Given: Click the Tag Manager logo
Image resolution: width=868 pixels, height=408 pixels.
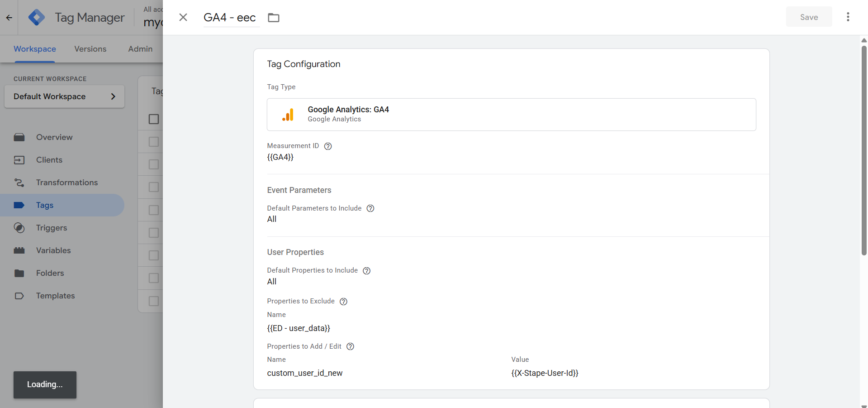Looking at the screenshot, I should pyautogui.click(x=37, y=18).
